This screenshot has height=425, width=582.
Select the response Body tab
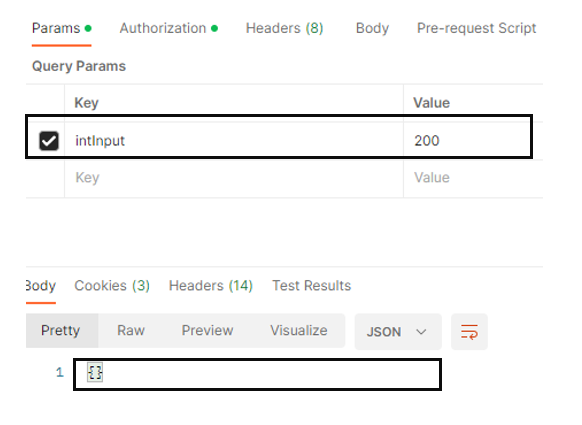coord(41,285)
